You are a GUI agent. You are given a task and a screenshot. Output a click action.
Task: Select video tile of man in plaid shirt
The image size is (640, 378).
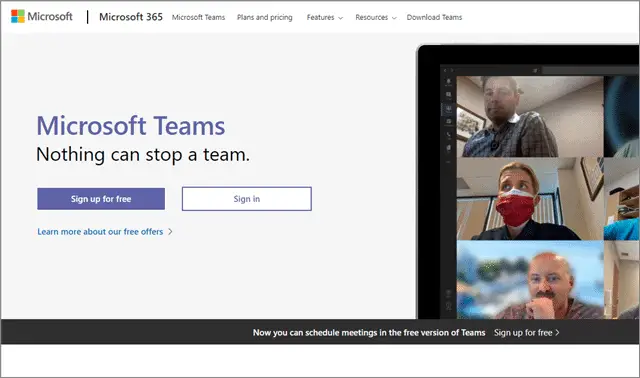click(530, 116)
